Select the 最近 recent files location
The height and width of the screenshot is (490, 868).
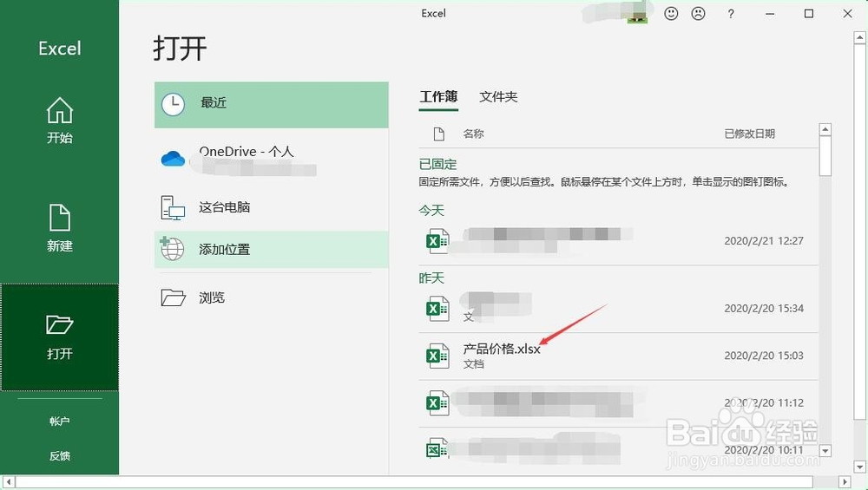coord(271,105)
